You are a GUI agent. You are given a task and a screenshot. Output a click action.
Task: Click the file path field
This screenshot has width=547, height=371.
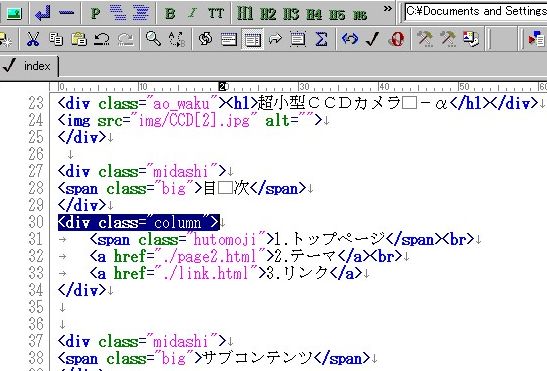click(475, 12)
